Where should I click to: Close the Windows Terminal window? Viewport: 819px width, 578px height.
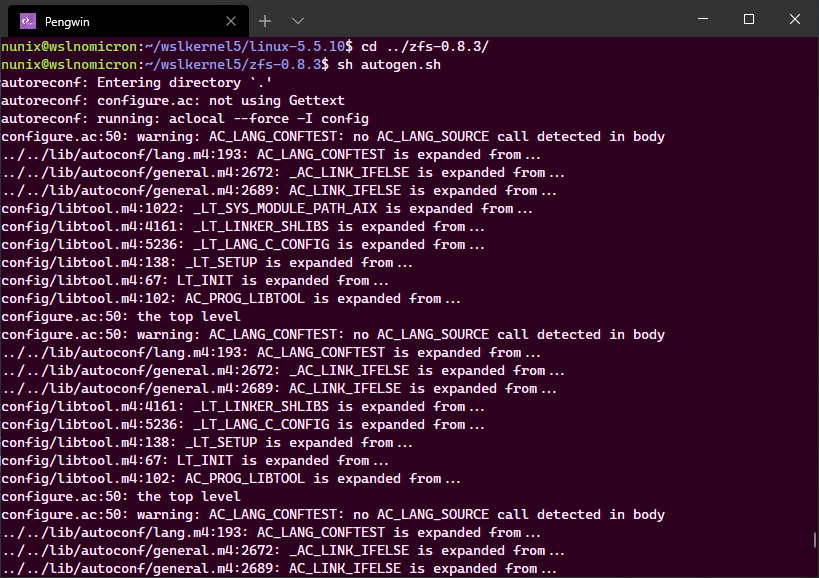point(794,19)
